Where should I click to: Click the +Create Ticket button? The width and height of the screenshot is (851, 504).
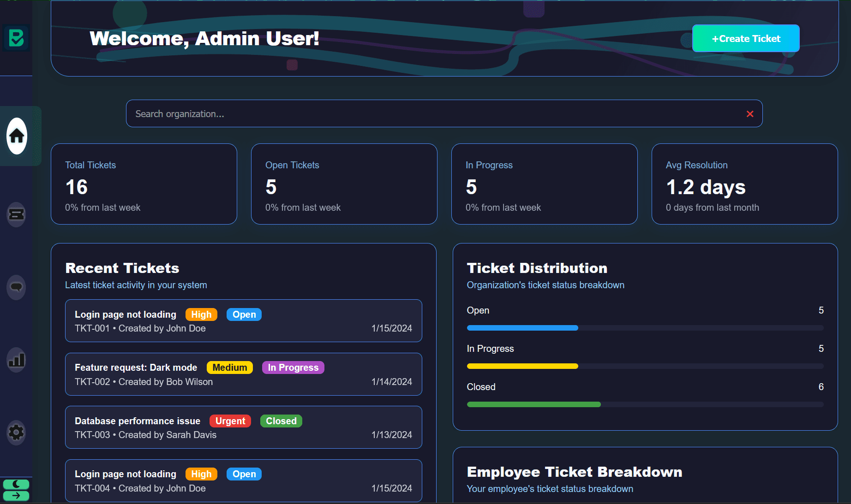(x=746, y=38)
